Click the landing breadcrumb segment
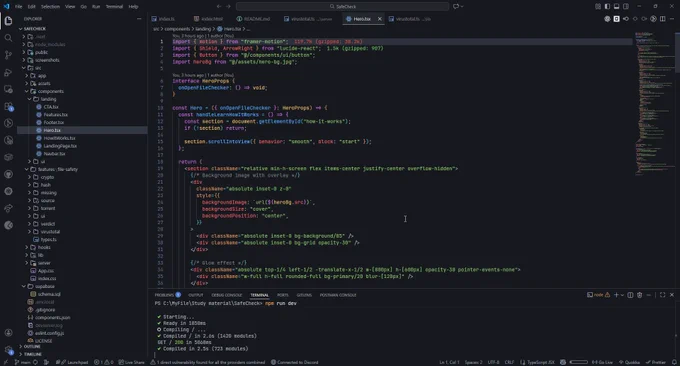 point(203,29)
